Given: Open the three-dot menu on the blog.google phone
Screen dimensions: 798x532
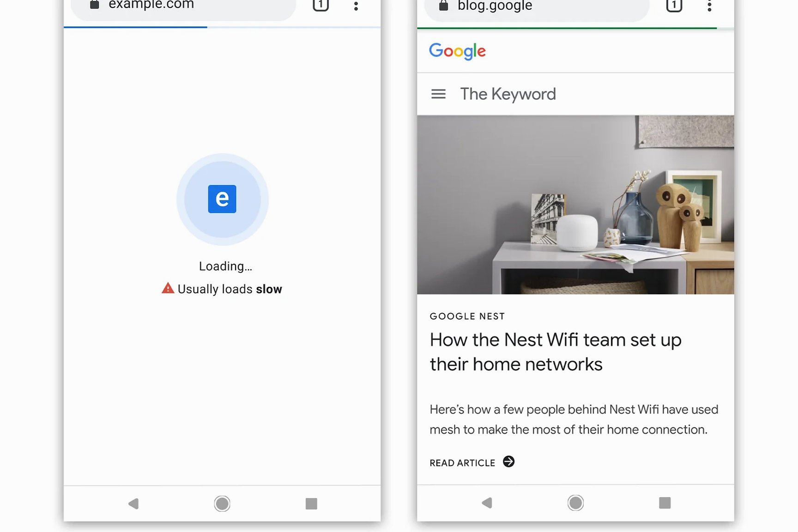Looking at the screenshot, I should [x=709, y=6].
